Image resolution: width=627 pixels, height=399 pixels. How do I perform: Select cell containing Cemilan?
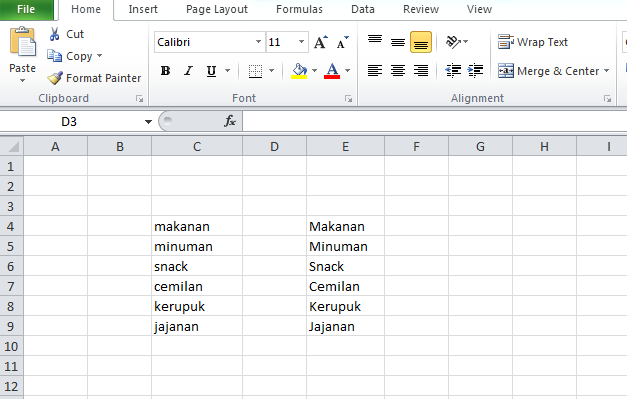pyautogui.click(x=345, y=286)
